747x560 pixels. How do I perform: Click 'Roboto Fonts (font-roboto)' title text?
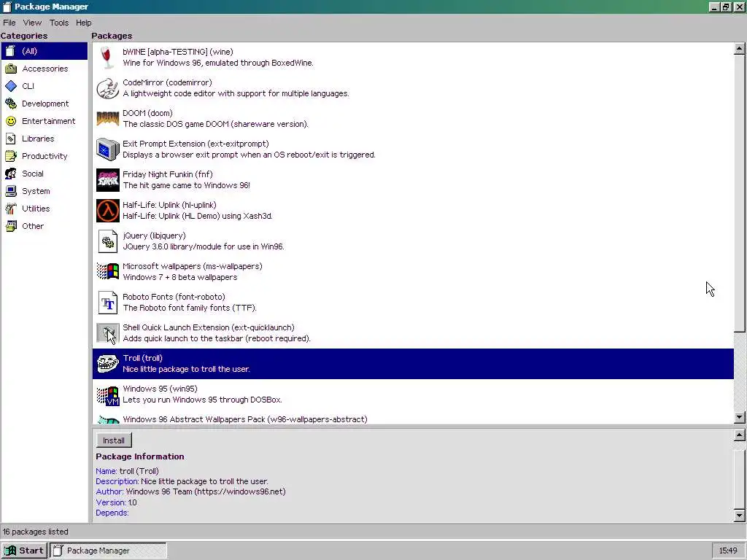pyautogui.click(x=174, y=297)
